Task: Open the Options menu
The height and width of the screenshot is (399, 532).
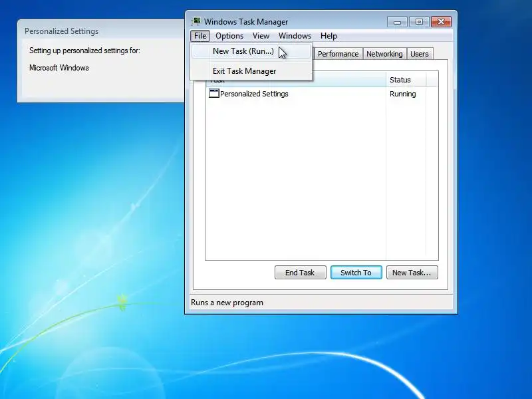Action: [229, 36]
